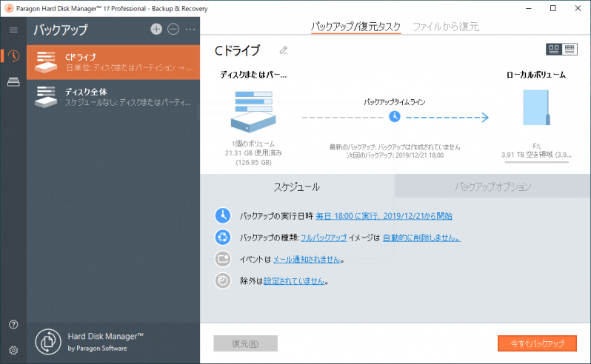
Task: Open the hamburger menu in sidebar
Action: pos(13,30)
